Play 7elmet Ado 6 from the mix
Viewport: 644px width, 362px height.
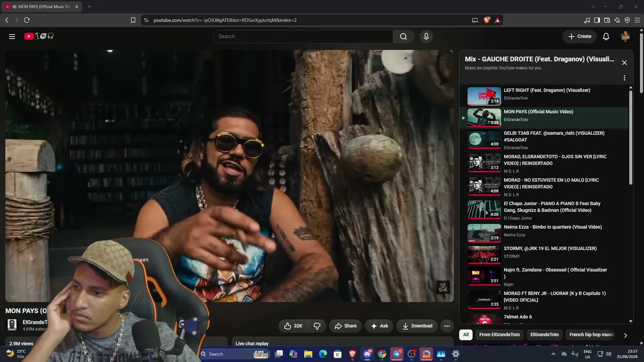pyautogui.click(x=544, y=318)
